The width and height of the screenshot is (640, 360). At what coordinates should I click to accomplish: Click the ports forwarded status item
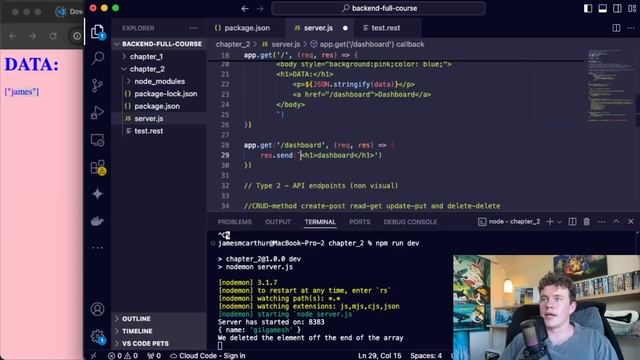click(154, 356)
